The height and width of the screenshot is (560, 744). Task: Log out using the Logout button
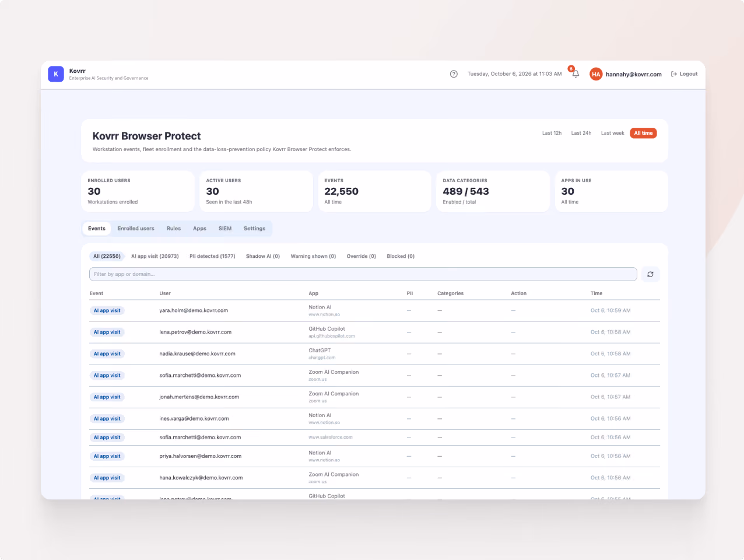coord(685,74)
